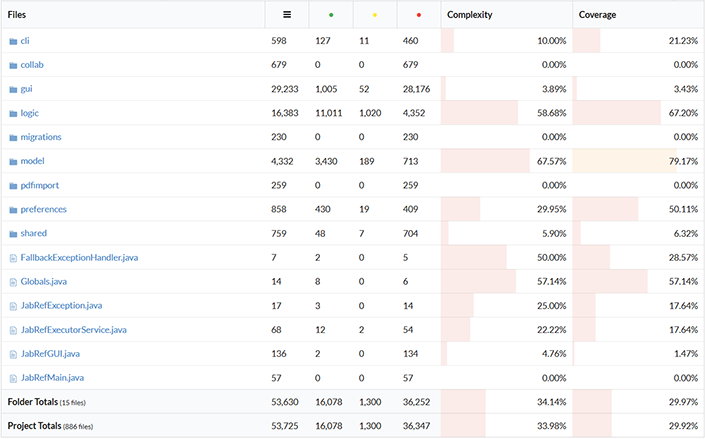Image resolution: width=705 pixels, height=439 pixels.
Task: Open JabRefExecutorService.java file link
Action: (x=73, y=329)
